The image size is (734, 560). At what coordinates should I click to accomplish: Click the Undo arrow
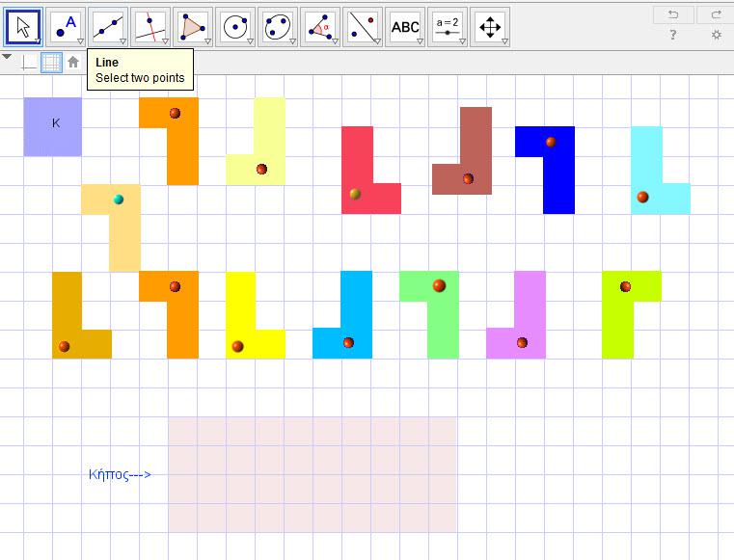[673, 14]
